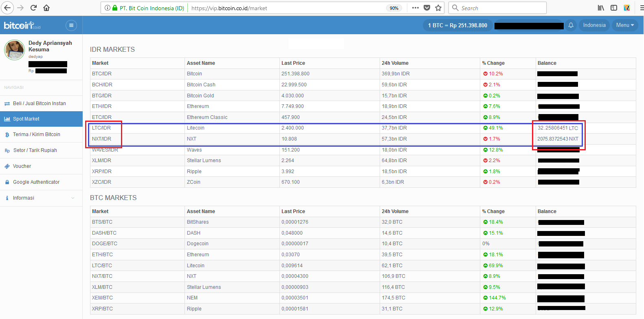Open Dedy Apriansyah profile picture
The image size is (644, 319).
pyautogui.click(x=14, y=50)
